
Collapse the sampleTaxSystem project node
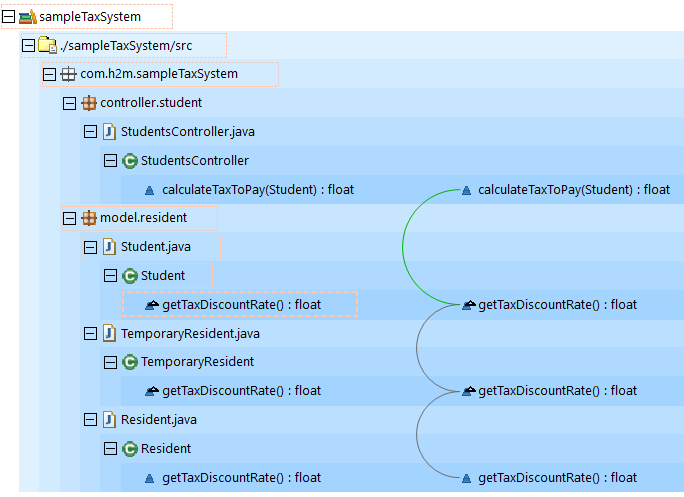[x=8, y=17]
